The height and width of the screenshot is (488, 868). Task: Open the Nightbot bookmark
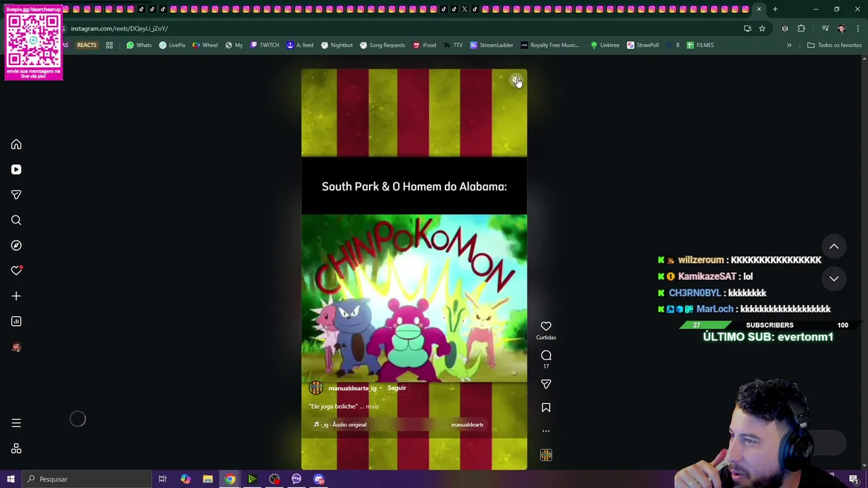tap(336, 45)
